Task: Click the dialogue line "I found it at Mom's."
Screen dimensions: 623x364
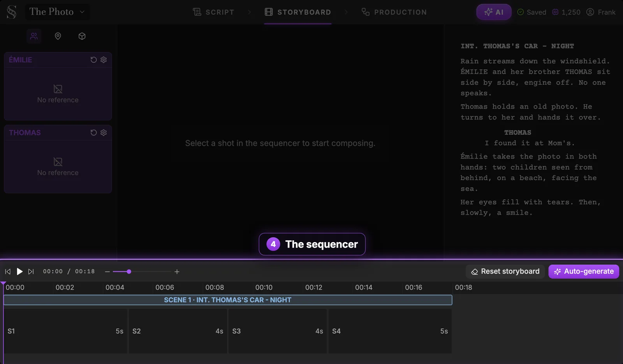Action: pos(530,143)
